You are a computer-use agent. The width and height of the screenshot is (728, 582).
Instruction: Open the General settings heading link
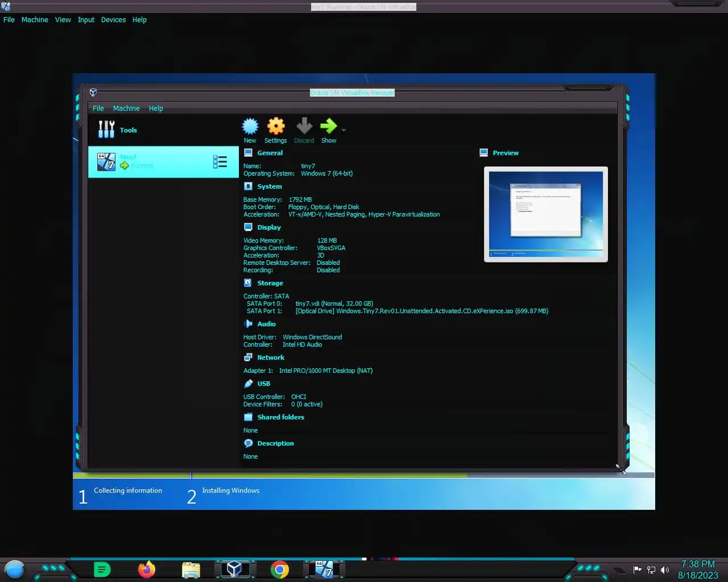(270, 153)
